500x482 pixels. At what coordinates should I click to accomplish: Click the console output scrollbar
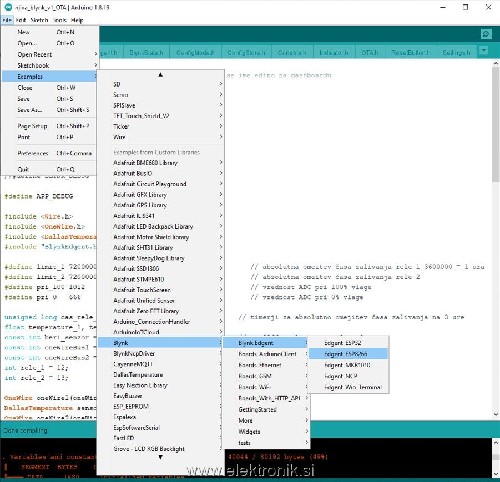click(496, 457)
